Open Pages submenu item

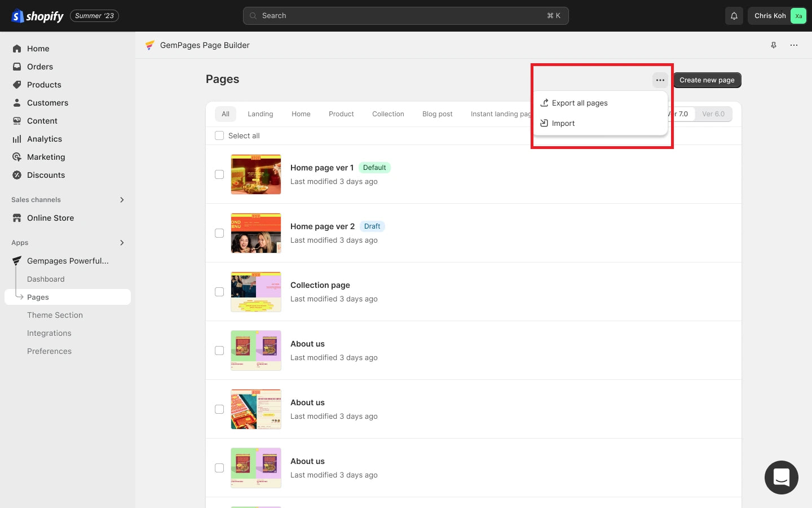68,297
